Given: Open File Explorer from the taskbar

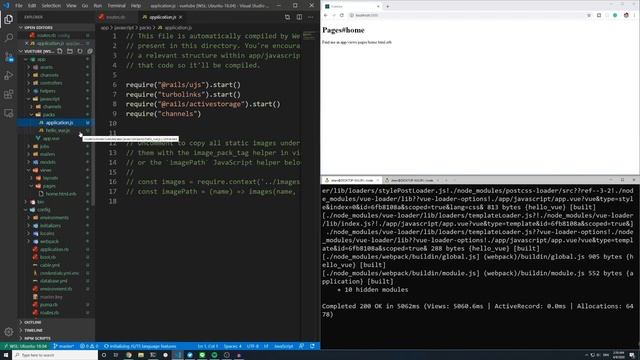Looking at the screenshot, I should click(141, 355).
